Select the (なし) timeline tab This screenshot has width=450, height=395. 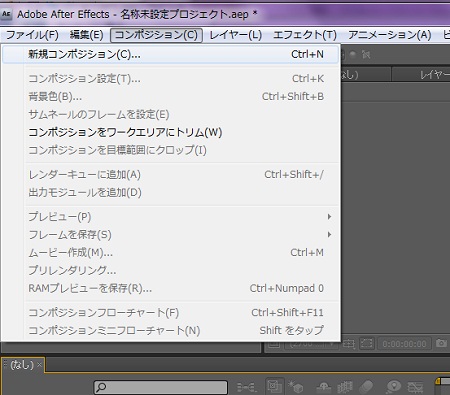click(22, 365)
